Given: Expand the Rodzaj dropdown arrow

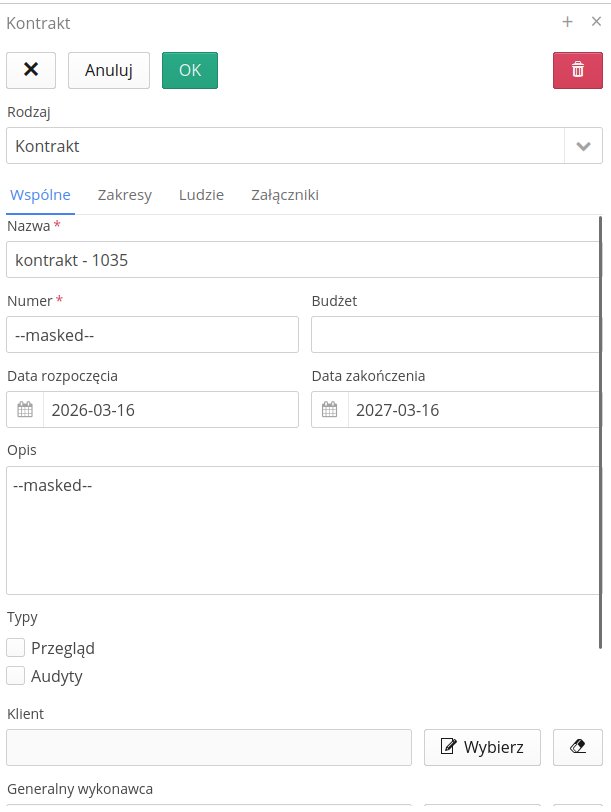Looking at the screenshot, I should coord(584,146).
